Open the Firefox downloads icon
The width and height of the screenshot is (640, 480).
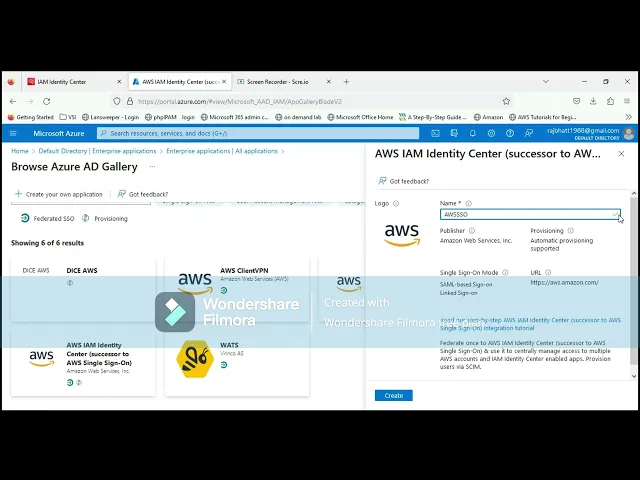tap(593, 101)
